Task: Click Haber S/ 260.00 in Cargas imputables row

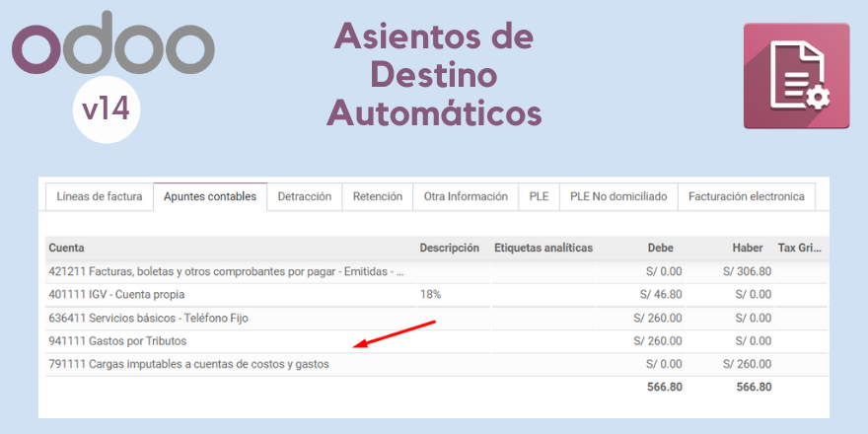Action: coord(747,365)
